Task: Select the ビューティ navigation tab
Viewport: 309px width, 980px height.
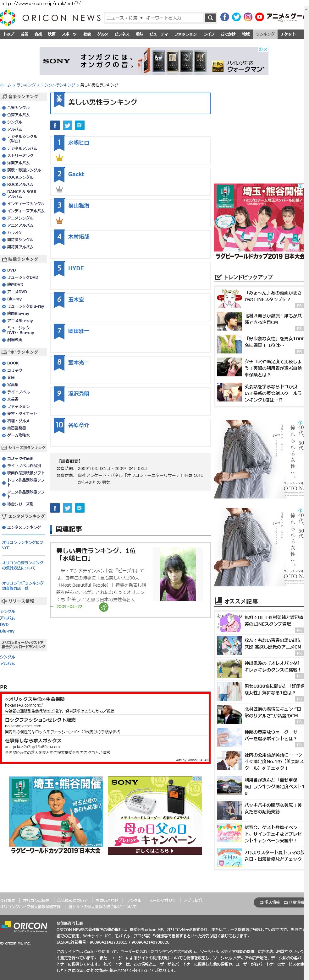Action: tap(159, 34)
